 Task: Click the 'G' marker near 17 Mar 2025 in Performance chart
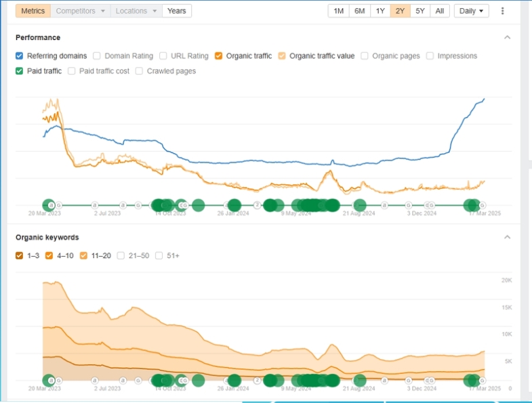coord(482,205)
